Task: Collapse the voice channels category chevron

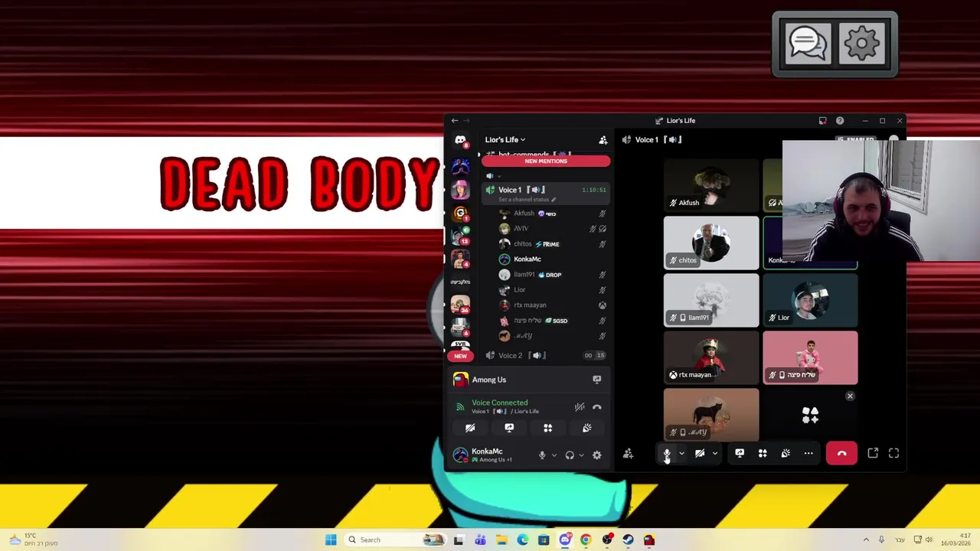Action: pyautogui.click(x=498, y=176)
